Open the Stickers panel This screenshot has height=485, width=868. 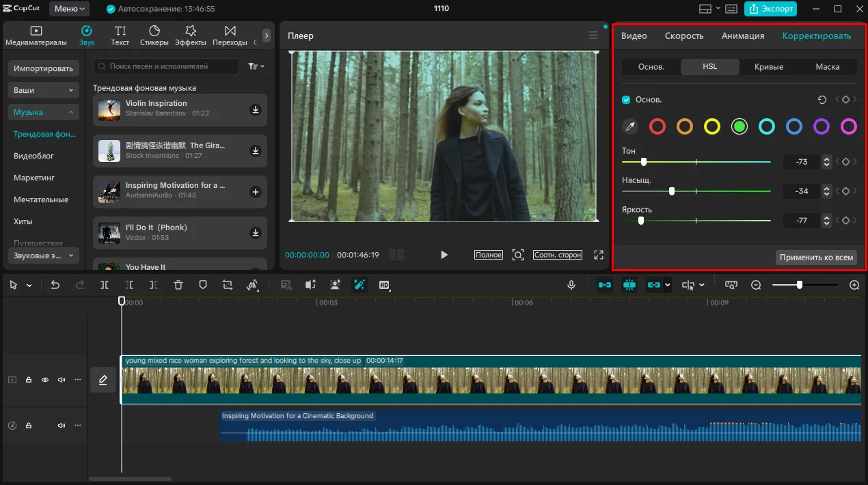(154, 36)
